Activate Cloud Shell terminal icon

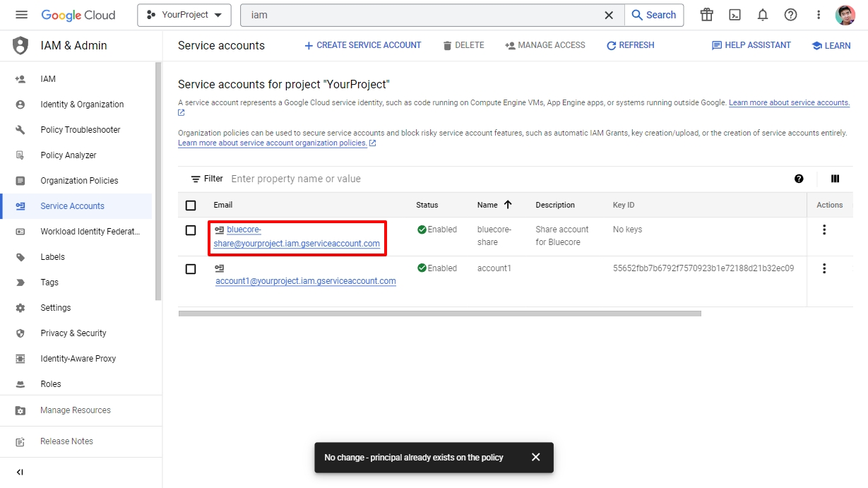pos(735,15)
